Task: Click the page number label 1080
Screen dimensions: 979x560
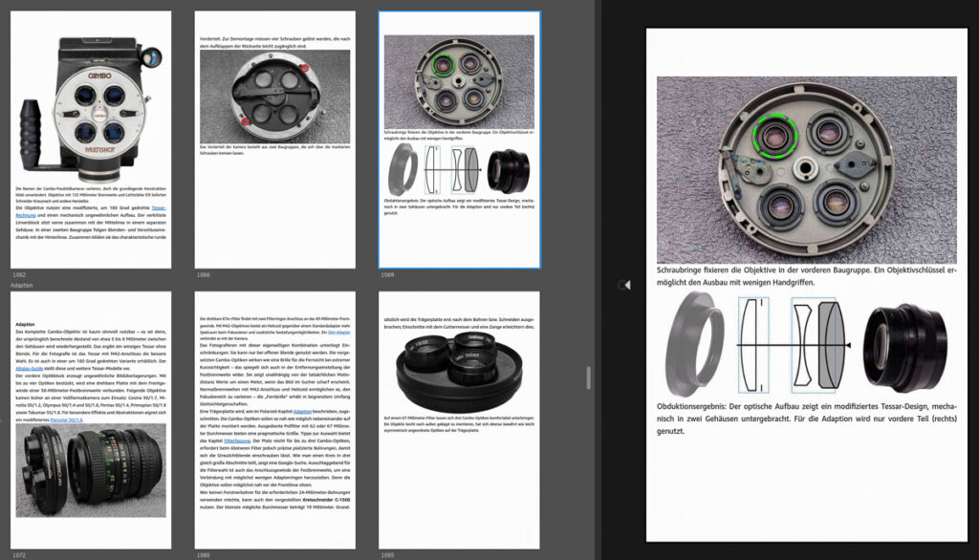Action: click(x=203, y=555)
